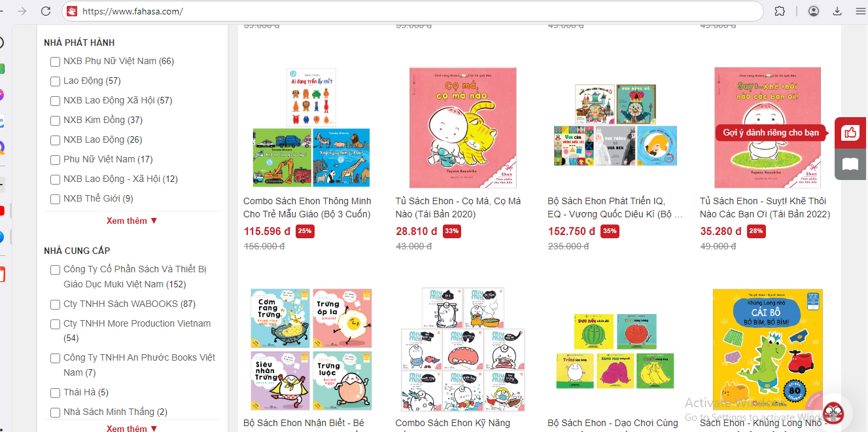Open the browser hamburger menu icon
868x432 pixels.
click(860, 11)
